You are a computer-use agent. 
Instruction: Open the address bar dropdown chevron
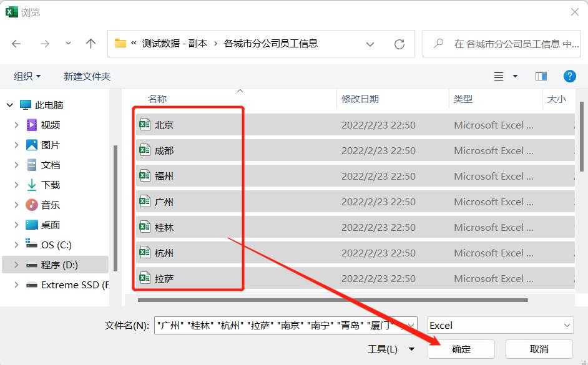click(x=370, y=44)
